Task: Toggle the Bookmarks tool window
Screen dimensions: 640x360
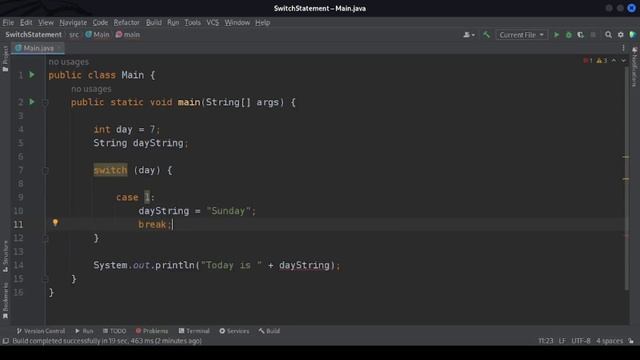Action: [x=5, y=301]
